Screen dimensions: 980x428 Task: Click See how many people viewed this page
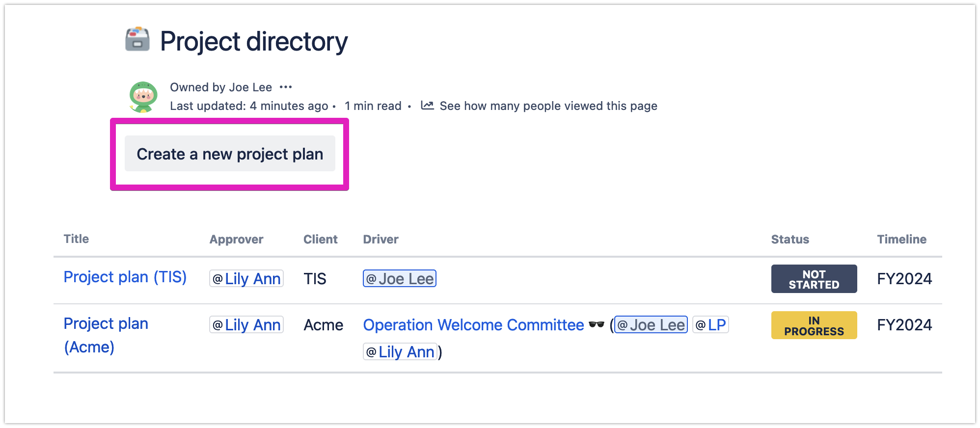click(548, 106)
